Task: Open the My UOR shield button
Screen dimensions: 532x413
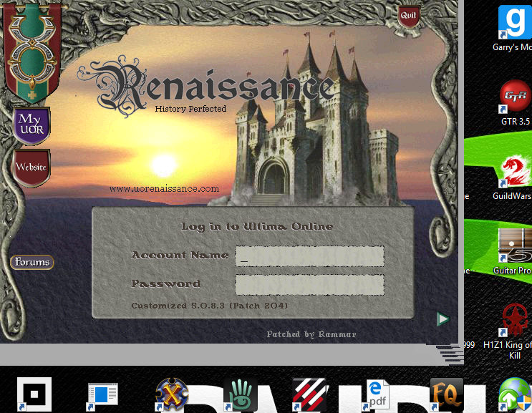Action: (32, 125)
